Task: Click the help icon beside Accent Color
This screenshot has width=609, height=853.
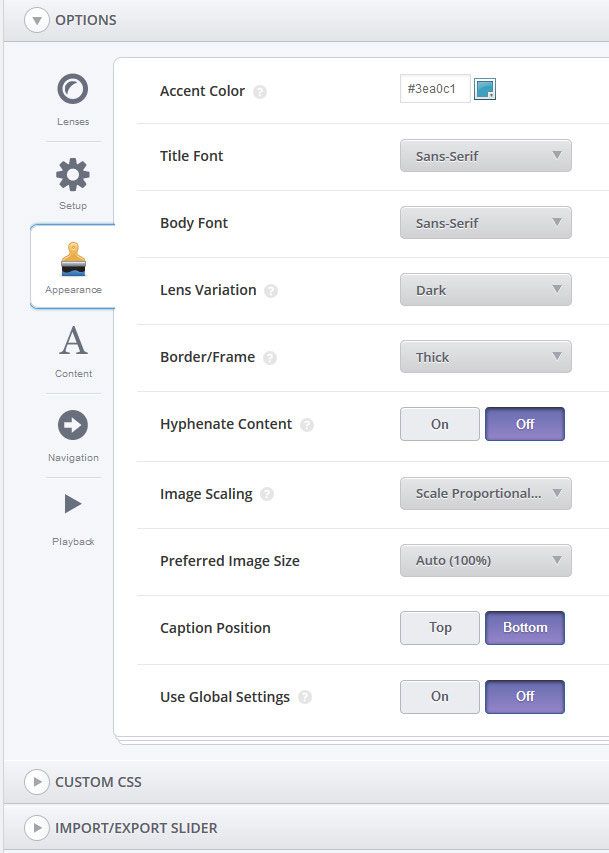Action: click(x=260, y=92)
